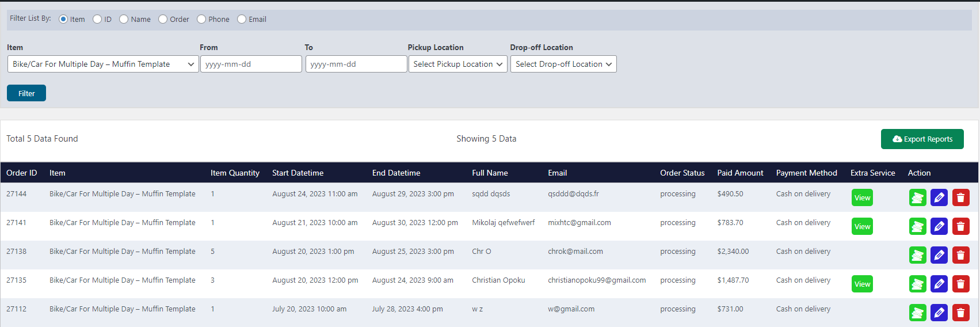The image size is (980, 327).
Task: Filter list by Name radio option
Action: (124, 19)
